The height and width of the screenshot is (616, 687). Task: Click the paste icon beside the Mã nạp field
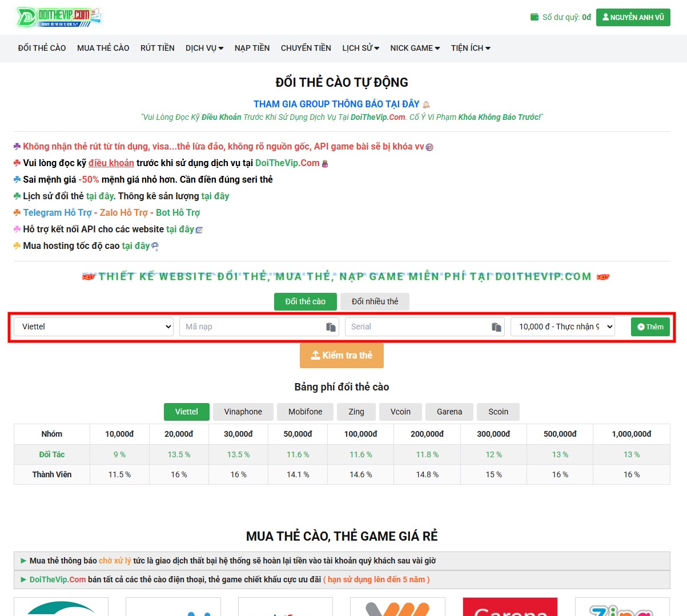pos(331,327)
